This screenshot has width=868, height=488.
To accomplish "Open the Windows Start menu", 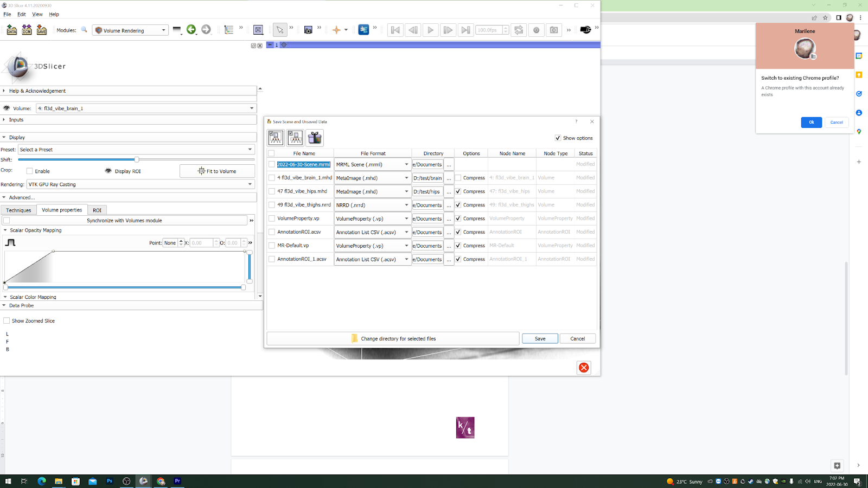I will [x=8, y=481].
